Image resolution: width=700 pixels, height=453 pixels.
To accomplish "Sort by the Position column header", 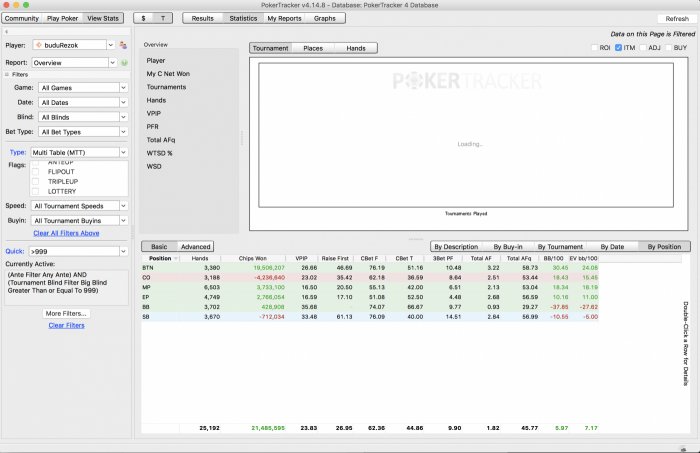I will pos(160,258).
